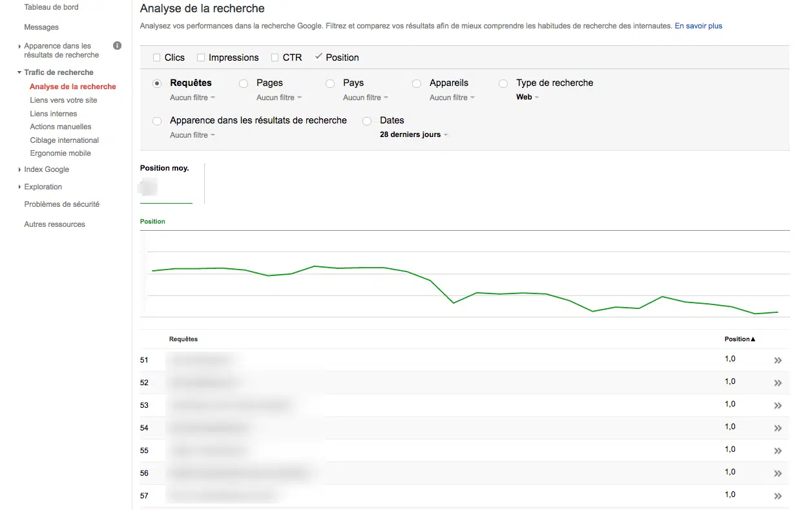Image resolution: width=812 pixels, height=510 pixels.
Task: Open the 28 derniers jours date dropdown
Action: [x=413, y=134]
